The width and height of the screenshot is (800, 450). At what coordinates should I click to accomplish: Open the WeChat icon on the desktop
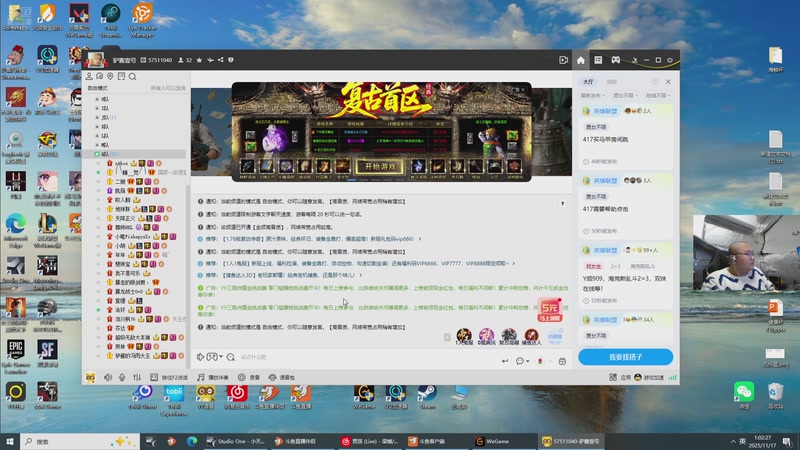pos(744,396)
